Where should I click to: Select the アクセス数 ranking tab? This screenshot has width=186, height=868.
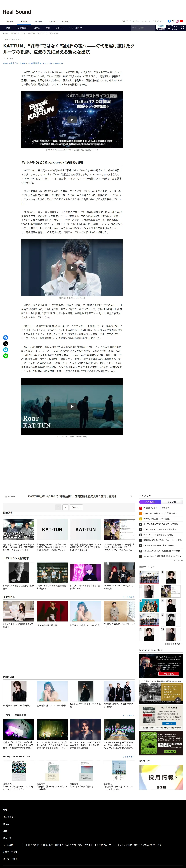tap(150, 502)
